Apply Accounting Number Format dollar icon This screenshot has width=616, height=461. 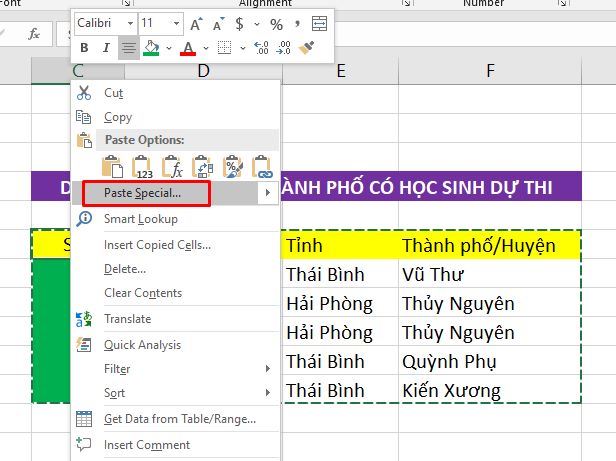point(239,24)
